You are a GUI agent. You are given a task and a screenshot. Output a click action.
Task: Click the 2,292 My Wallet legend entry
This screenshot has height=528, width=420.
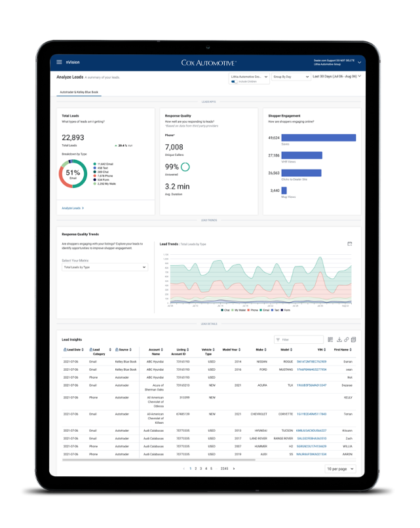pyautogui.click(x=104, y=184)
